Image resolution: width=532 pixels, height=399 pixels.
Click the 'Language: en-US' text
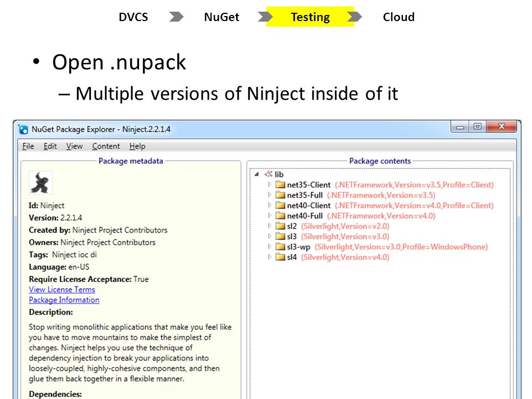click(x=59, y=267)
